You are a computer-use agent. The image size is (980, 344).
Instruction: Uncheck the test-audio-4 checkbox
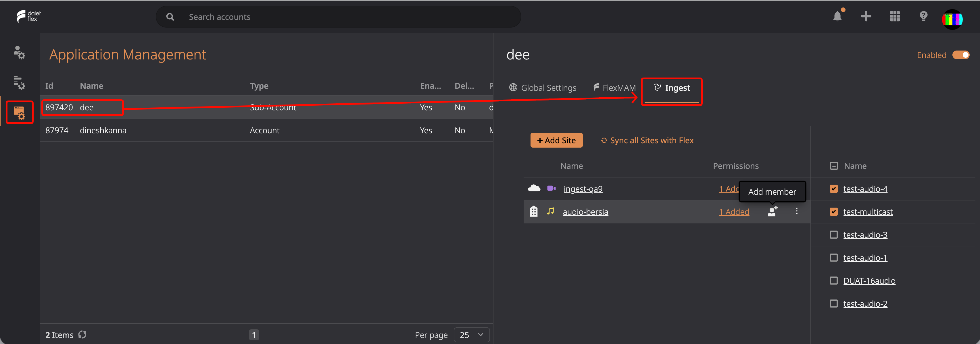click(x=833, y=189)
